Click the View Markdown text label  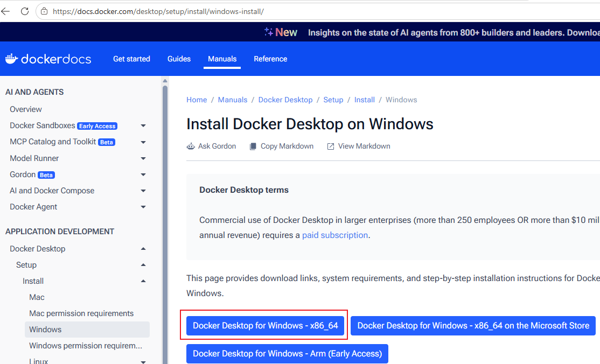(x=364, y=146)
